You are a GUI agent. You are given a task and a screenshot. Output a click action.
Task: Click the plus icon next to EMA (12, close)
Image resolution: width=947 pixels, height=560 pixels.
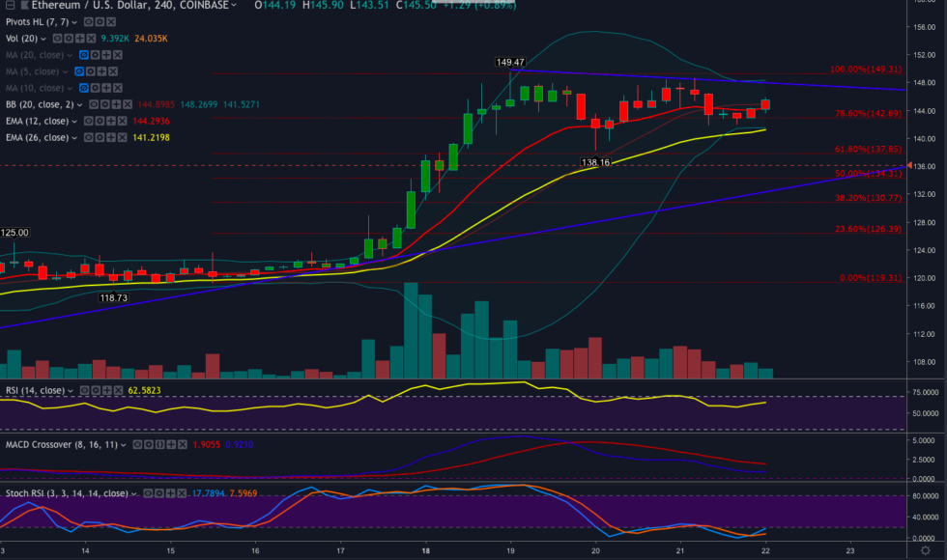(x=111, y=120)
